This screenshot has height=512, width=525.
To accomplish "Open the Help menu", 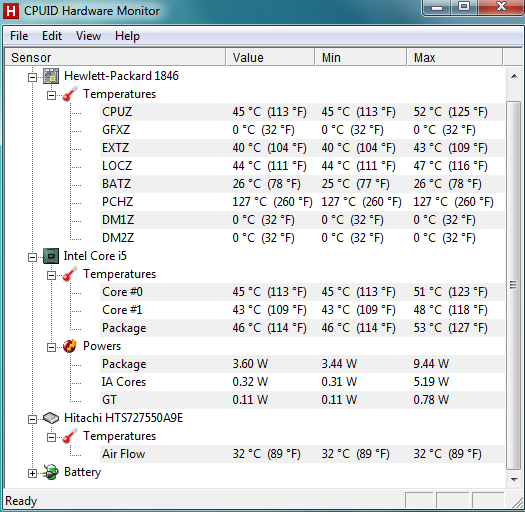I will coord(127,36).
